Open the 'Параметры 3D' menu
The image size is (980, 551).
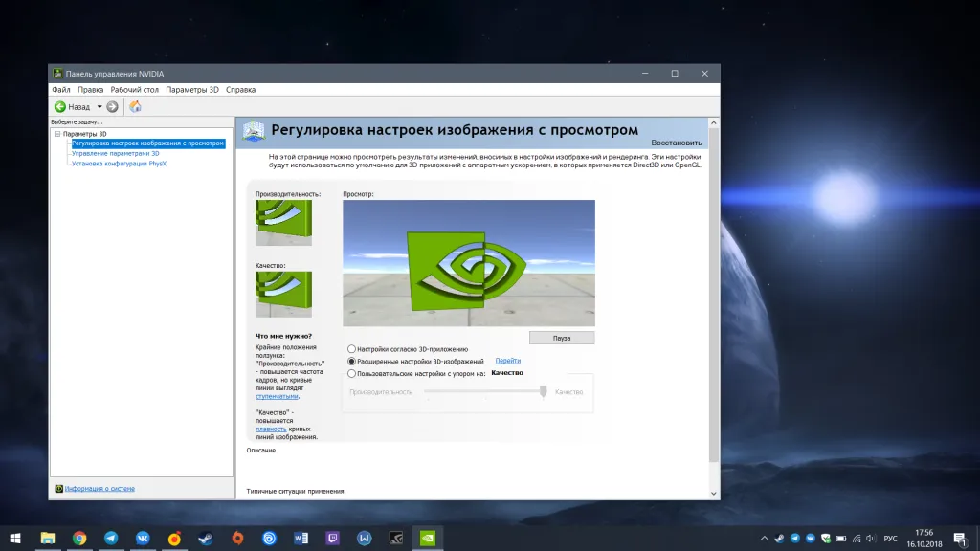click(x=191, y=89)
